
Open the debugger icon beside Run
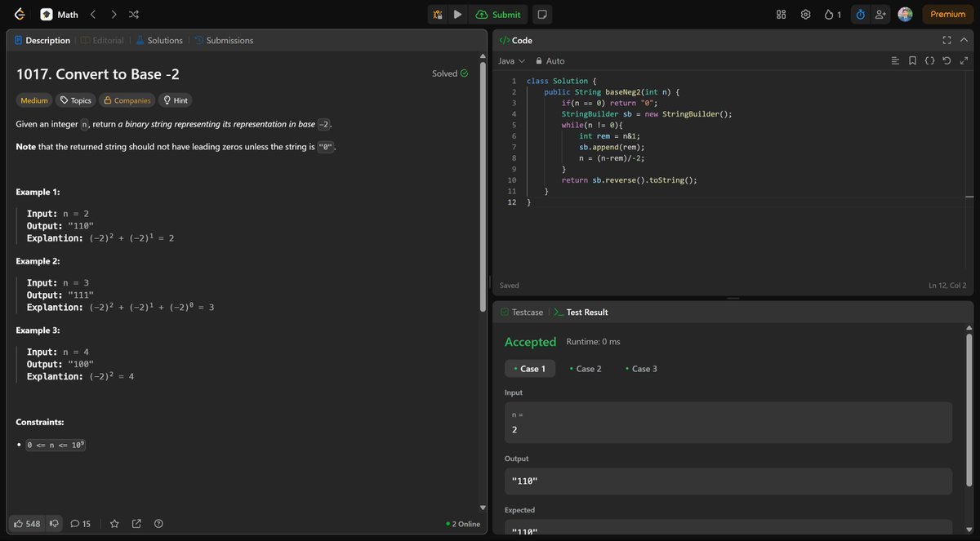438,14
